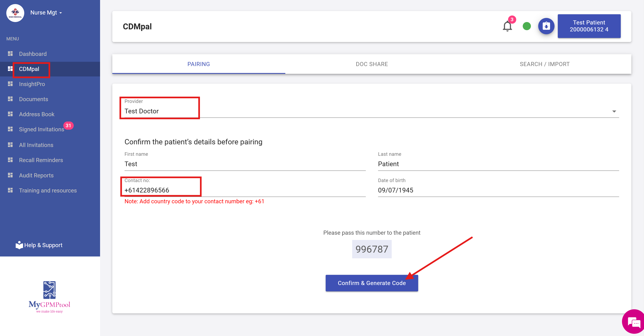
Task: Click the Documents sidebar icon
Action: tap(10, 99)
